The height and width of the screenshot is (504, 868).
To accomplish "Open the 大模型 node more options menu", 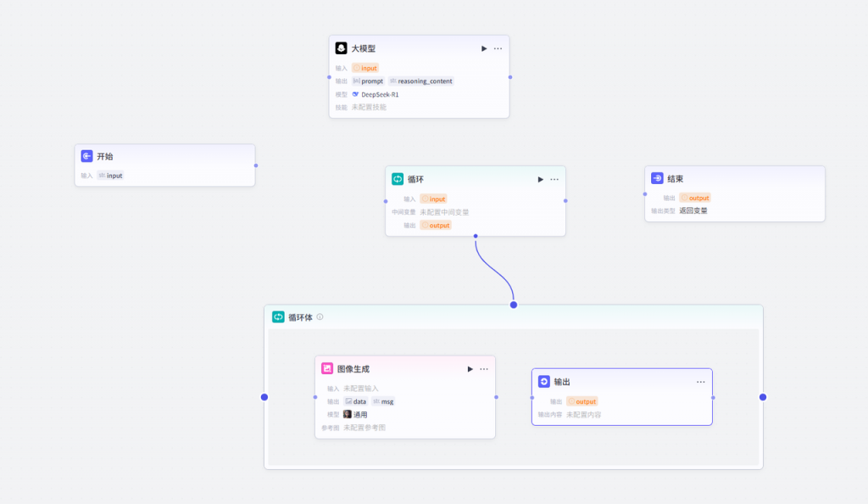I will [498, 48].
